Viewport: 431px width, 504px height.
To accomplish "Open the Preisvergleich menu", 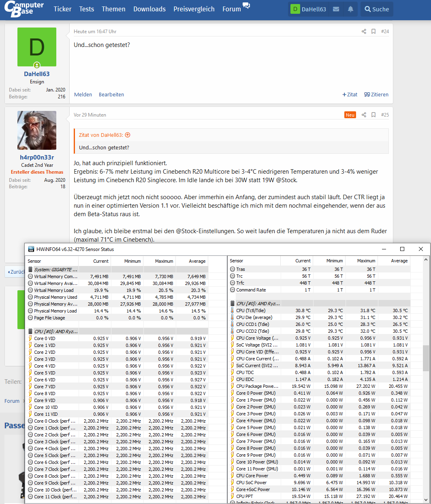I will click(194, 9).
